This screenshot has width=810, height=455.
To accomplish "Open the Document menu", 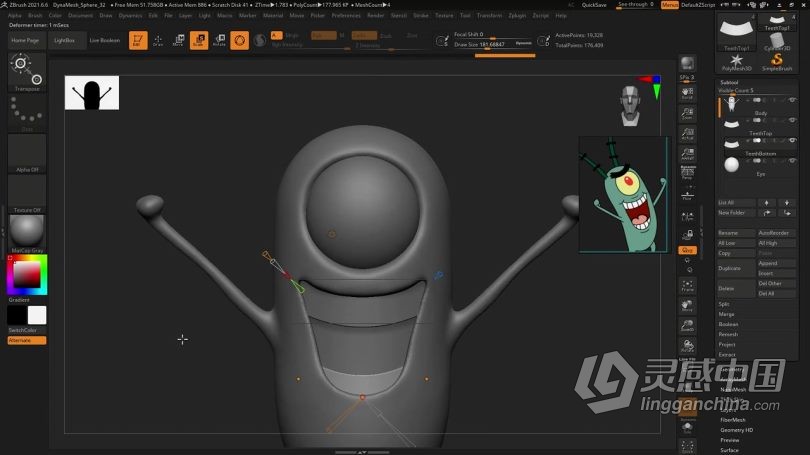I will click(80, 15).
